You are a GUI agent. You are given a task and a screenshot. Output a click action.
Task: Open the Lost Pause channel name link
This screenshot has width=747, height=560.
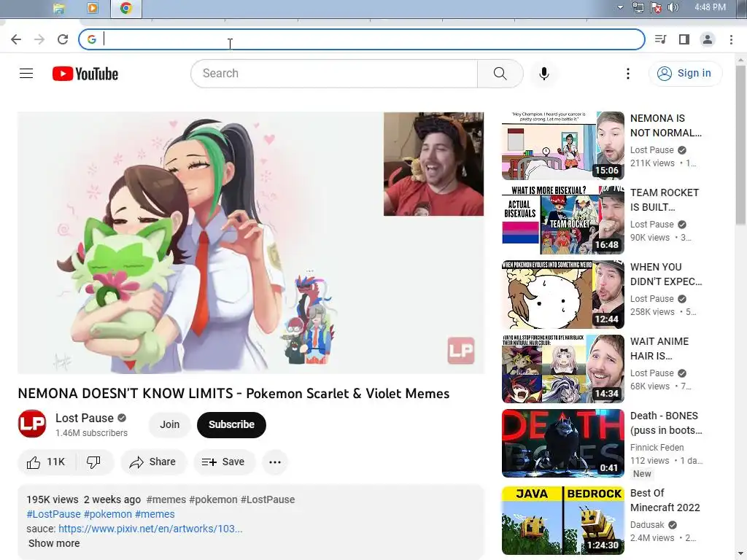point(85,418)
